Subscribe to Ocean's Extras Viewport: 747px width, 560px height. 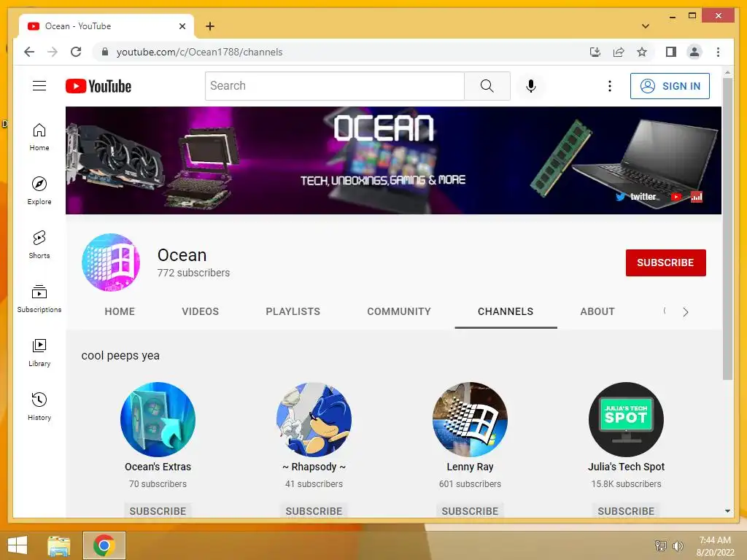click(x=158, y=510)
